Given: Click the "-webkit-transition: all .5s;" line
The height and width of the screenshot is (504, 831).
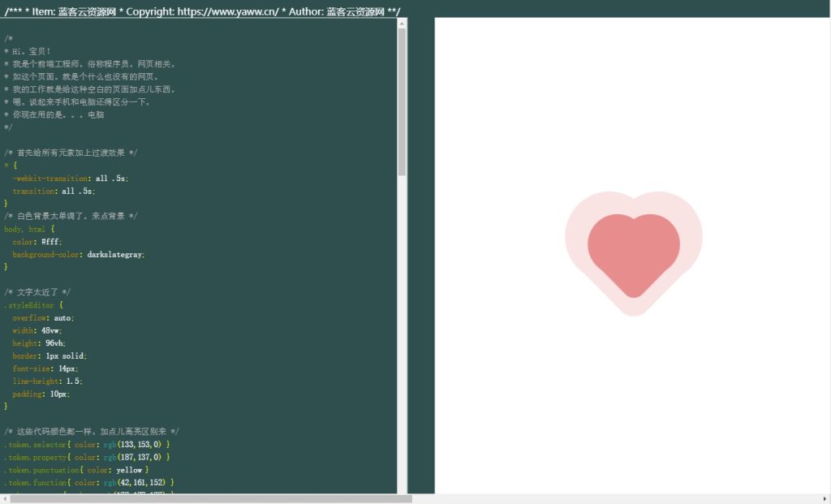Looking at the screenshot, I should [71, 179].
